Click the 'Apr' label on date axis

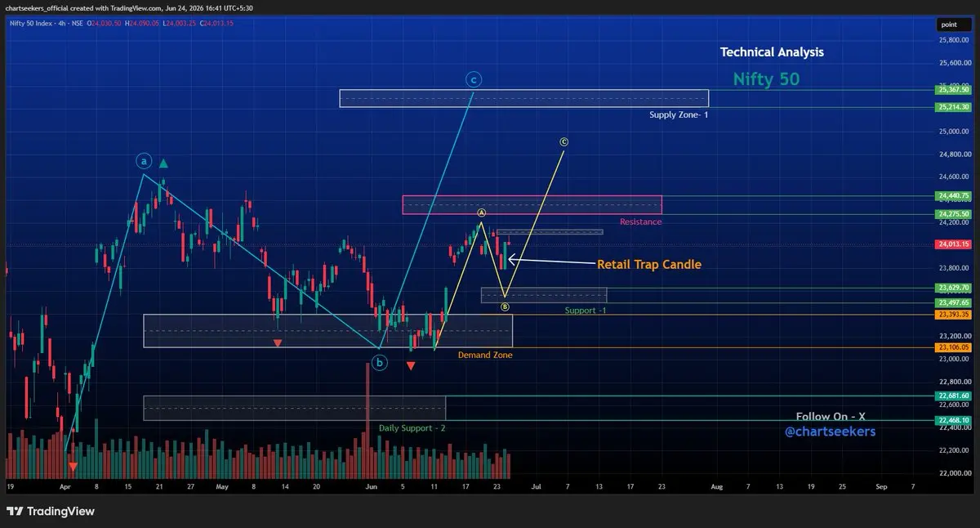tap(64, 486)
